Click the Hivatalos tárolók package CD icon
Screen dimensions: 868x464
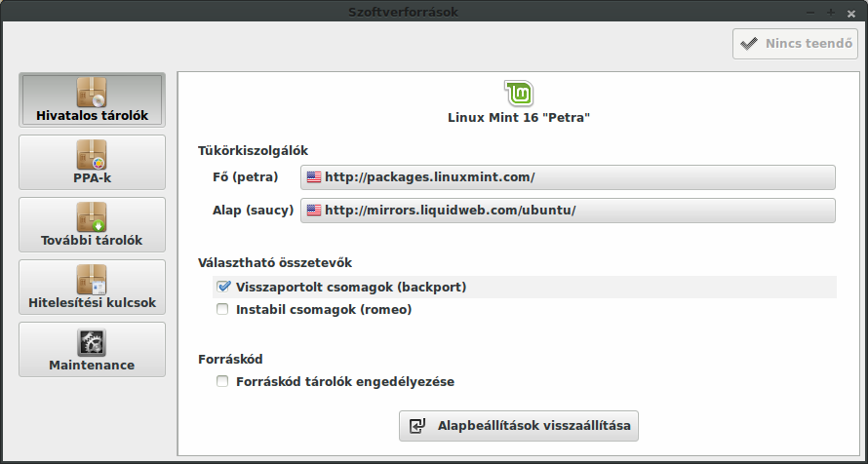click(x=92, y=92)
